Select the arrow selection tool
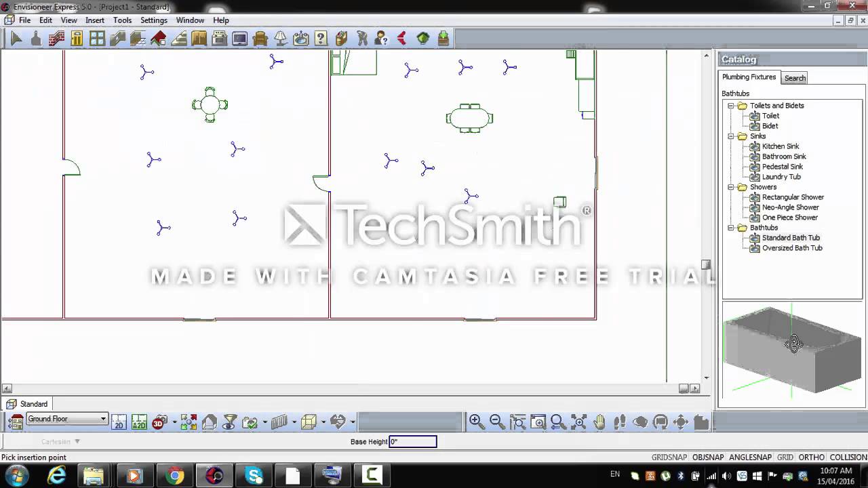Image resolution: width=868 pixels, height=488 pixels. tap(16, 39)
